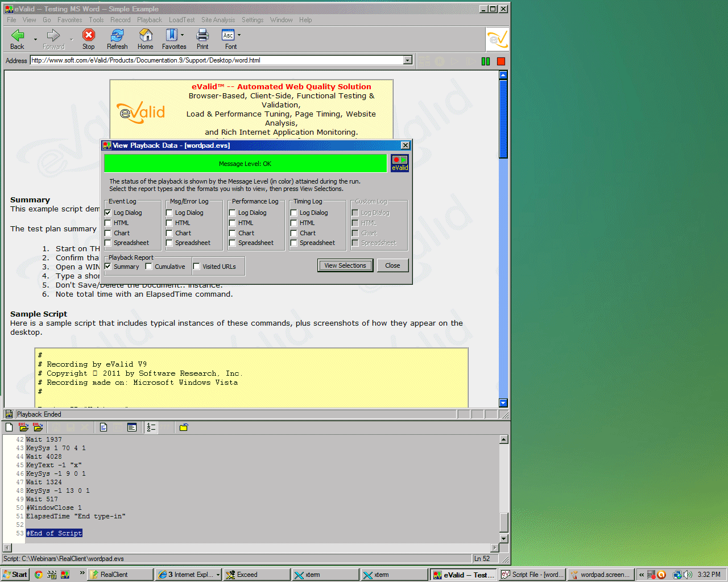Open the Address bar dropdown arrow
The width and height of the screenshot is (728, 582).
408,60
